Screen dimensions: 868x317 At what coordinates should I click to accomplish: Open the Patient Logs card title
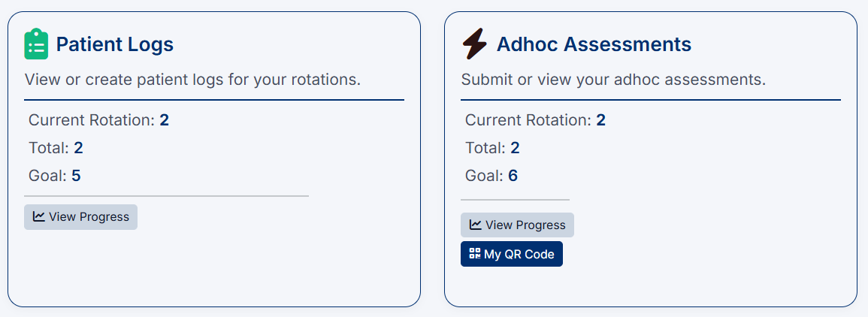click(x=115, y=44)
